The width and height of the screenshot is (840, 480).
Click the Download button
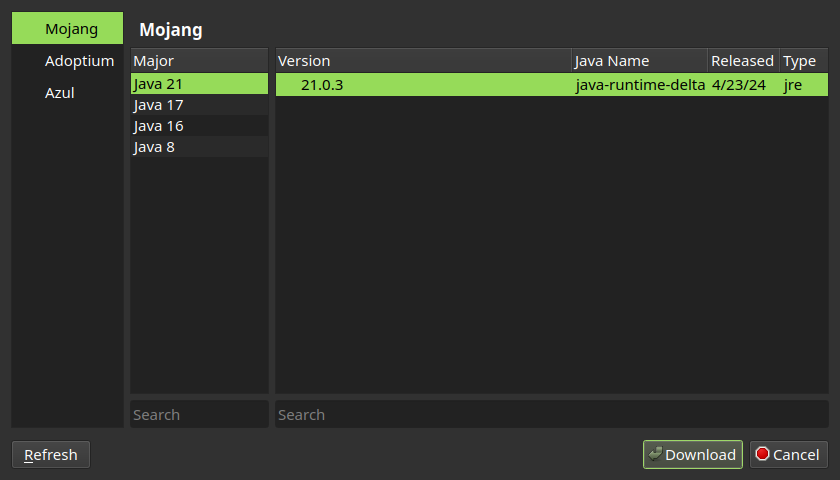(693, 454)
